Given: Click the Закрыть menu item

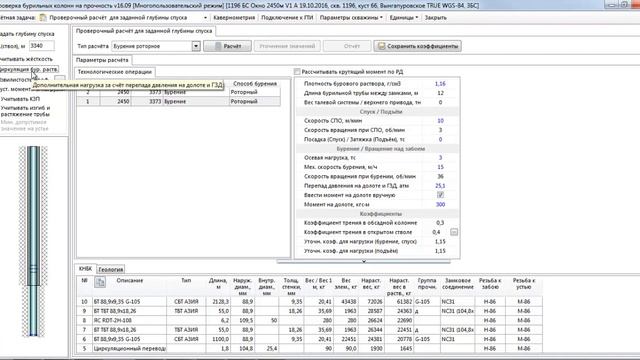Looking at the screenshot, I should 436,18.
